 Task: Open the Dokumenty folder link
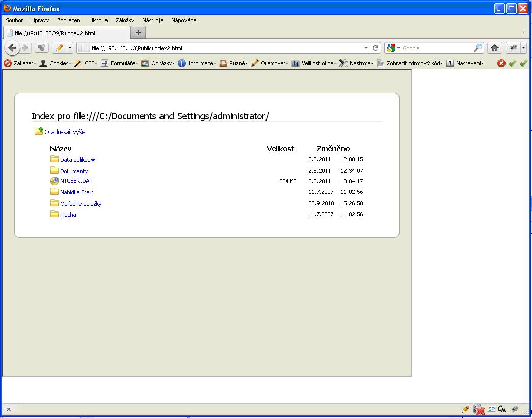(x=74, y=171)
